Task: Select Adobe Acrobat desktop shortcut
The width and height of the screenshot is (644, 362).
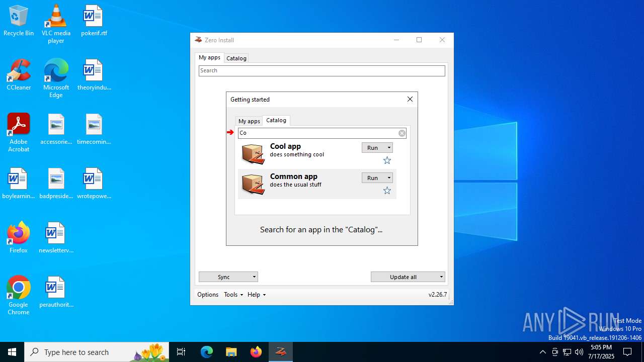Action: (x=19, y=133)
